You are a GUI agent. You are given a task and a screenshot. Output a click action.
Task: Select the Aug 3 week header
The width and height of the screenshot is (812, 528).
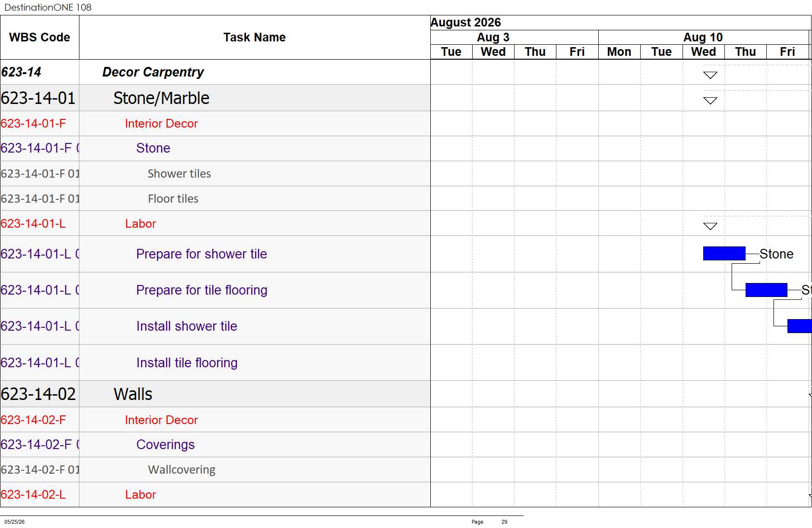[x=493, y=37]
